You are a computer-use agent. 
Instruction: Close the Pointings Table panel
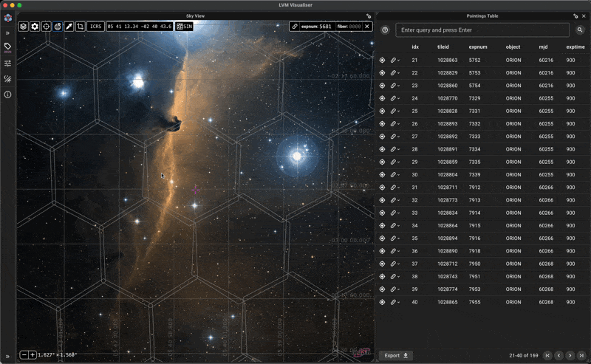[584, 16]
